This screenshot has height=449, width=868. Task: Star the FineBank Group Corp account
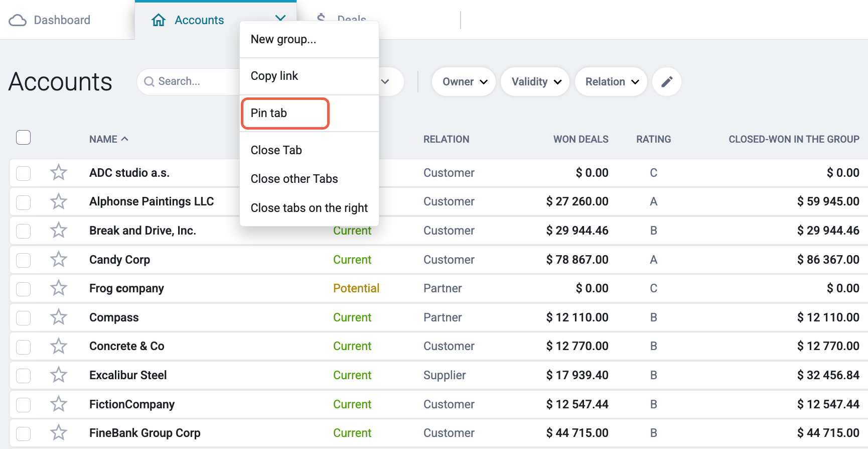coord(59,433)
